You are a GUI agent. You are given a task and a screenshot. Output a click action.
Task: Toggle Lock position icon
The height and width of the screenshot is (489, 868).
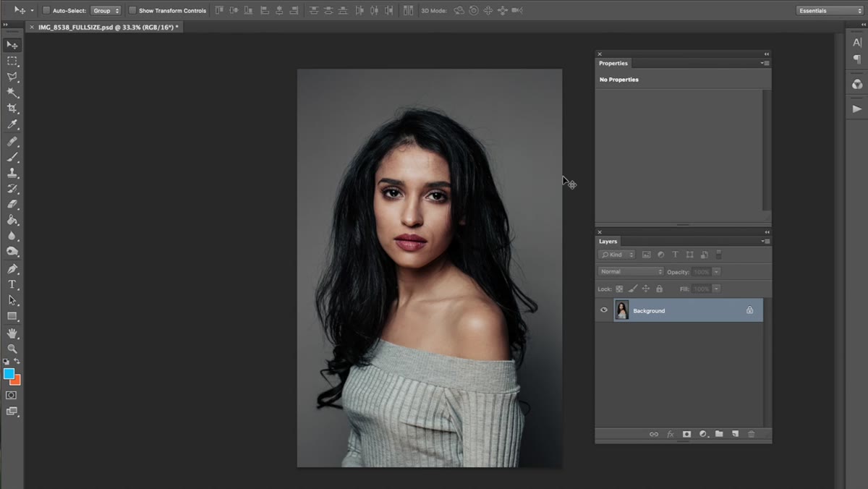click(646, 289)
